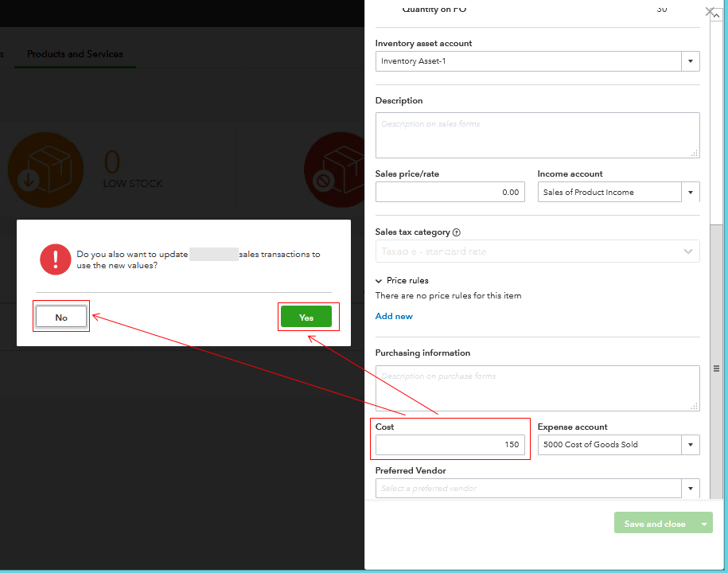Open the Save and close options arrow
Viewport: 728px width, 573px height.
pos(704,524)
